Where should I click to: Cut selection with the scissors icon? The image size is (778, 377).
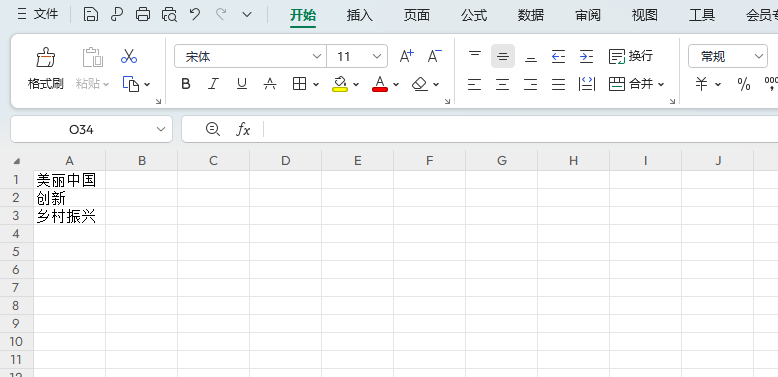click(x=129, y=56)
